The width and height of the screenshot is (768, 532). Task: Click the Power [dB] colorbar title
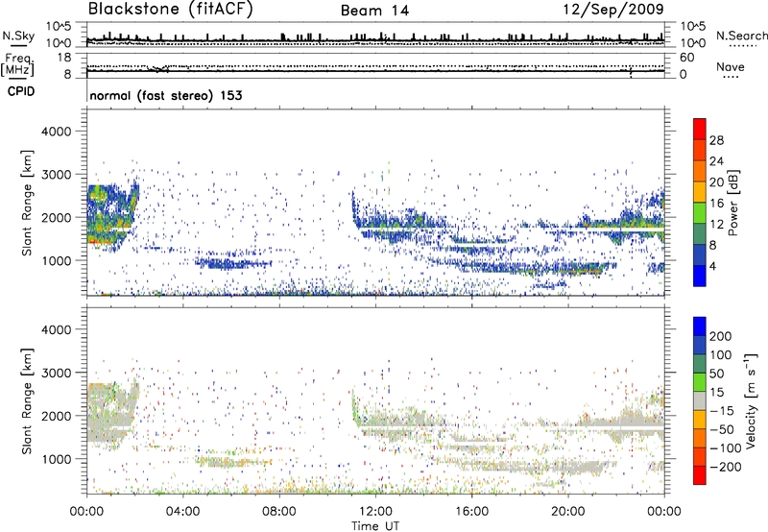click(733, 203)
